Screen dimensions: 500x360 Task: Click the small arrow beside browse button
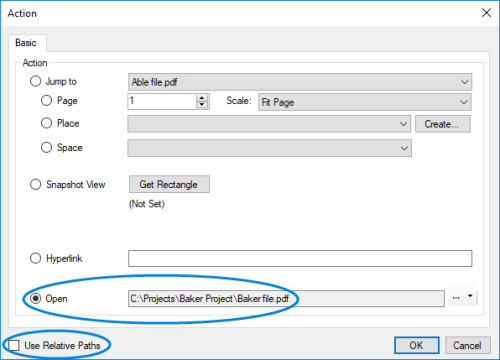(x=470, y=296)
